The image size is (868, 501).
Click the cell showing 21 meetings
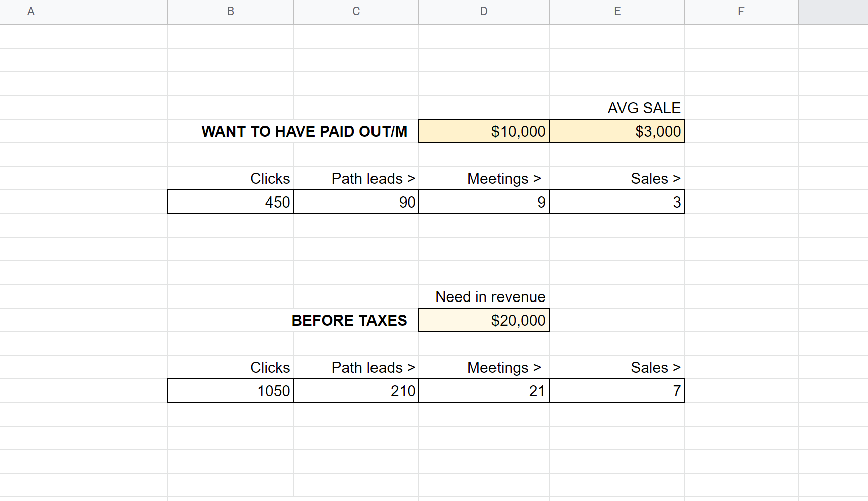(x=484, y=391)
